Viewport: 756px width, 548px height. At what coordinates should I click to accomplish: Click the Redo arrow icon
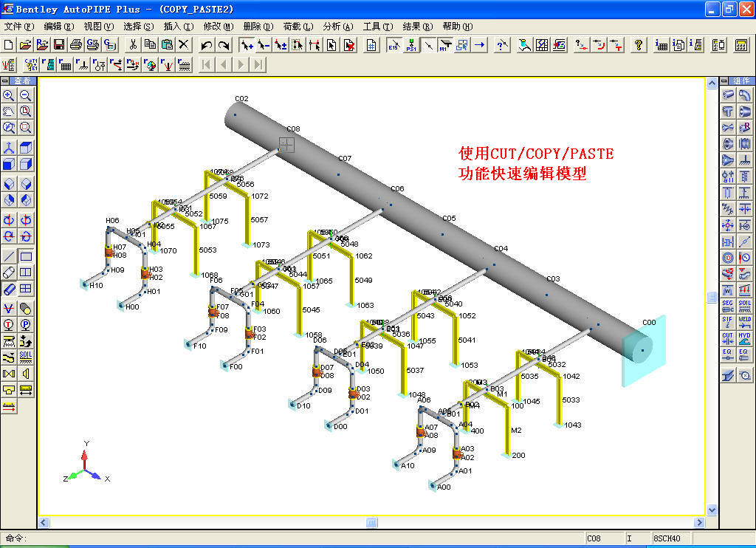coord(224,45)
